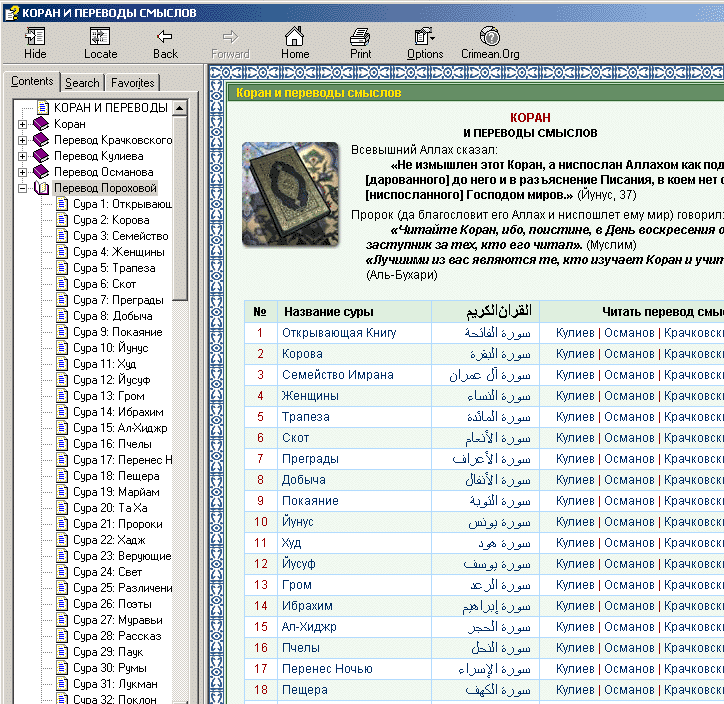This screenshot has height=704, width=724.
Task: Open the Открывающая Книгу sura link
Action: point(339,333)
